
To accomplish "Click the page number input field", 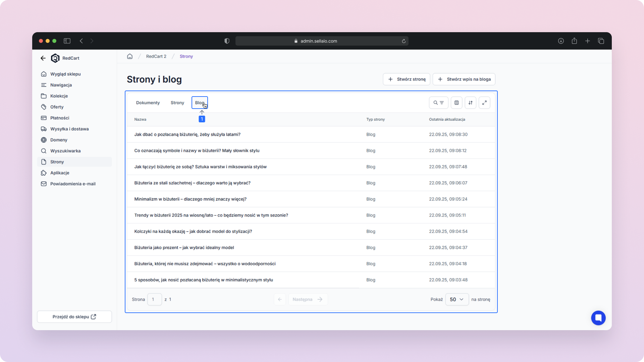I will point(154,299).
